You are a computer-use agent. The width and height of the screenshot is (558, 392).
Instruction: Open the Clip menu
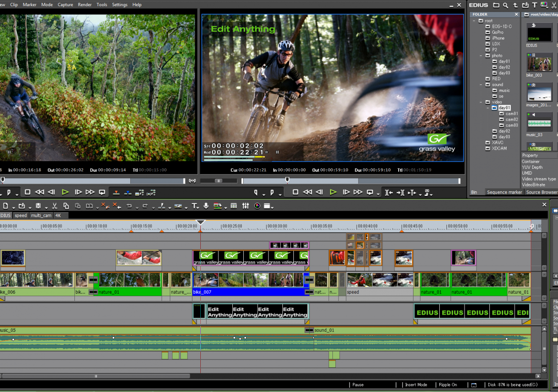click(x=14, y=5)
